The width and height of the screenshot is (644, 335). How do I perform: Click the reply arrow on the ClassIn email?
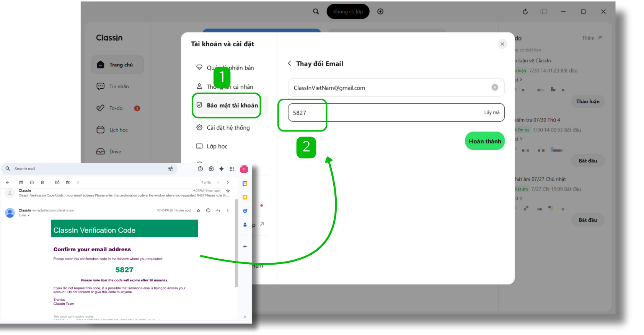point(218,210)
